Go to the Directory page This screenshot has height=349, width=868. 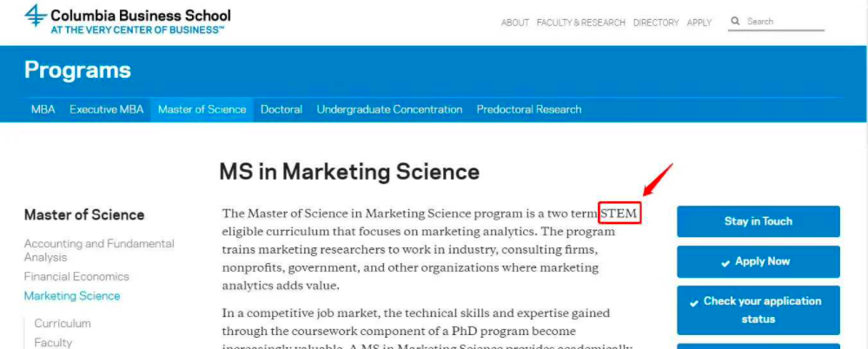654,23
